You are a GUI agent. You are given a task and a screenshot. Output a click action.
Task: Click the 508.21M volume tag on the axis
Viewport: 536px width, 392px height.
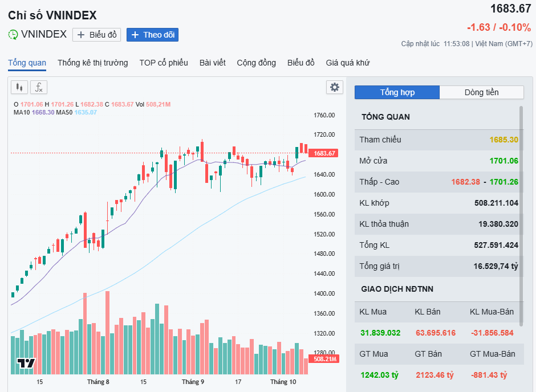[324, 359]
